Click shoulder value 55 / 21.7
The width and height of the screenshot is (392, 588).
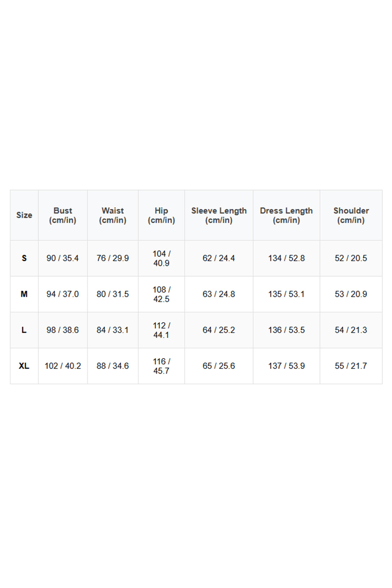pos(351,366)
